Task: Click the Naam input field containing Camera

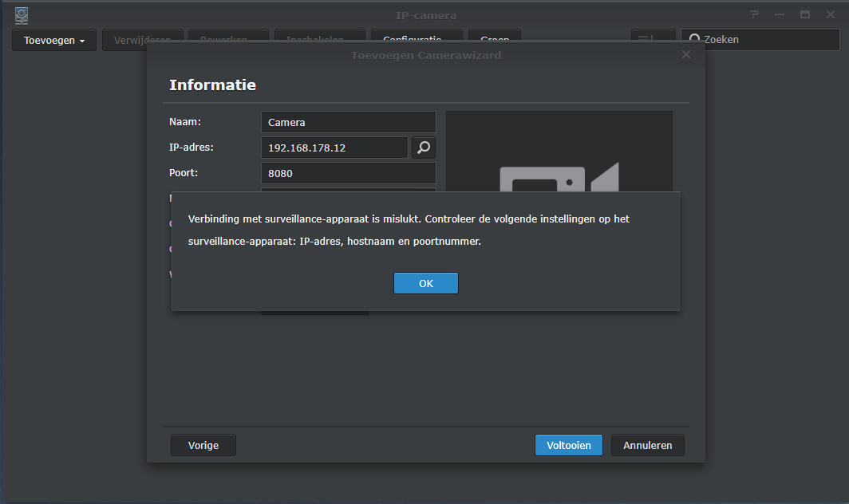Action: click(348, 122)
